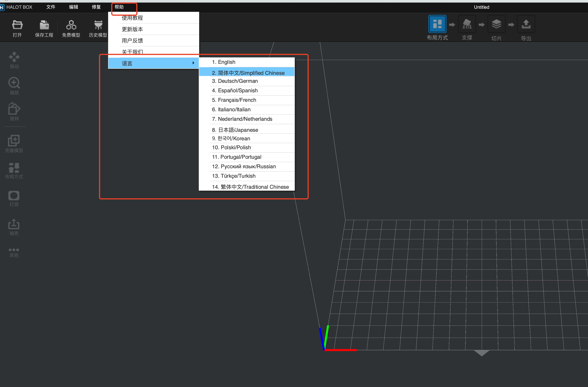The image size is (588, 387).
Task: Click the 克隆模型 clone model tool
Action: point(14,141)
